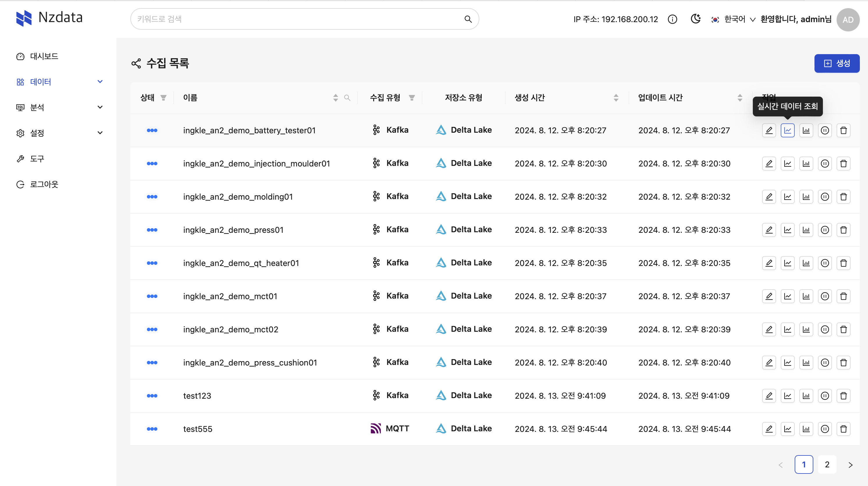The image size is (868, 486).
Task: Click page 1 pagination button
Action: pyautogui.click(x=804, y=464)
